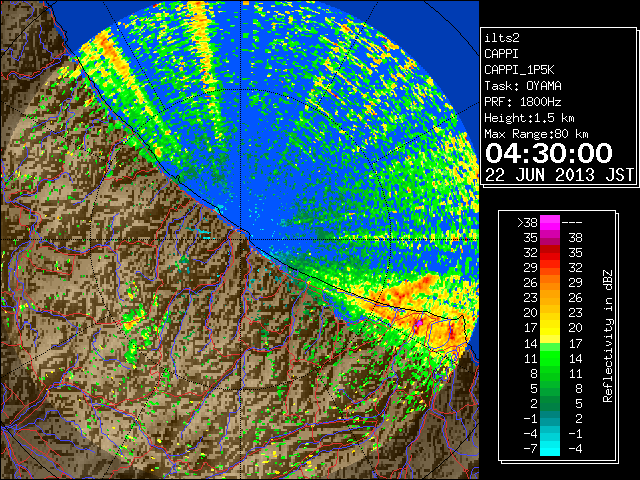Click 'Task: OYAMA' line
Viewport: 640px width, 480px height.
(523, 86)
